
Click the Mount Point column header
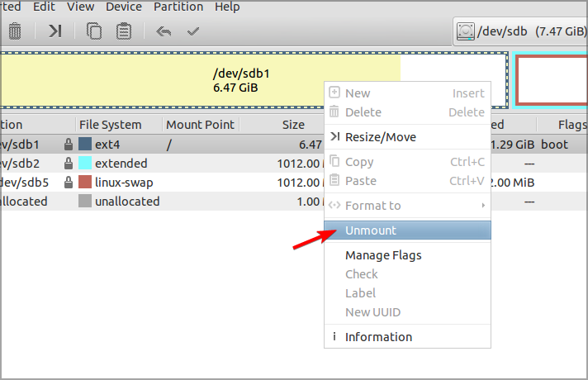[199, 125]
